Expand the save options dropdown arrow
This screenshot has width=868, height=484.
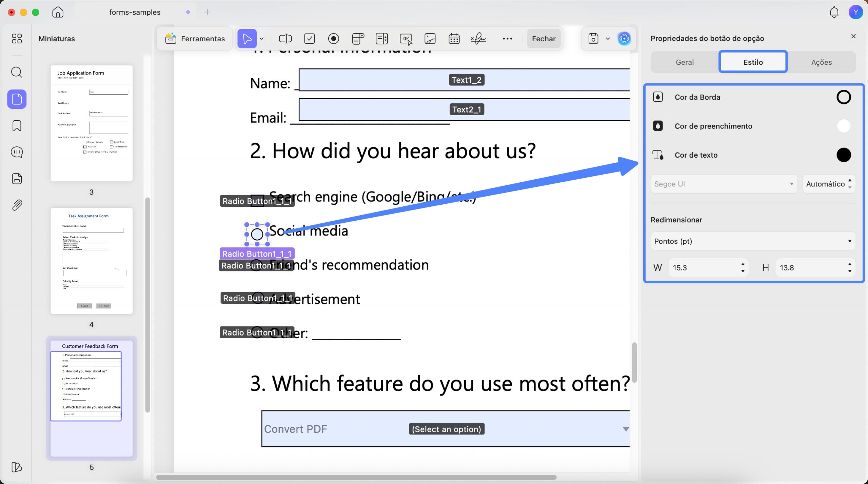point(608,39)
